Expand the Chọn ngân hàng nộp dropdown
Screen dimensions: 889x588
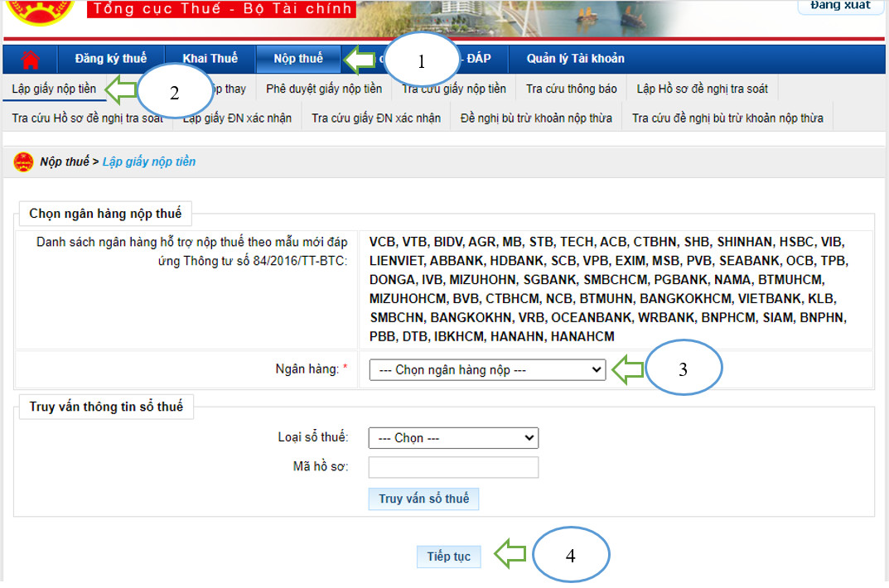(487, 370)
